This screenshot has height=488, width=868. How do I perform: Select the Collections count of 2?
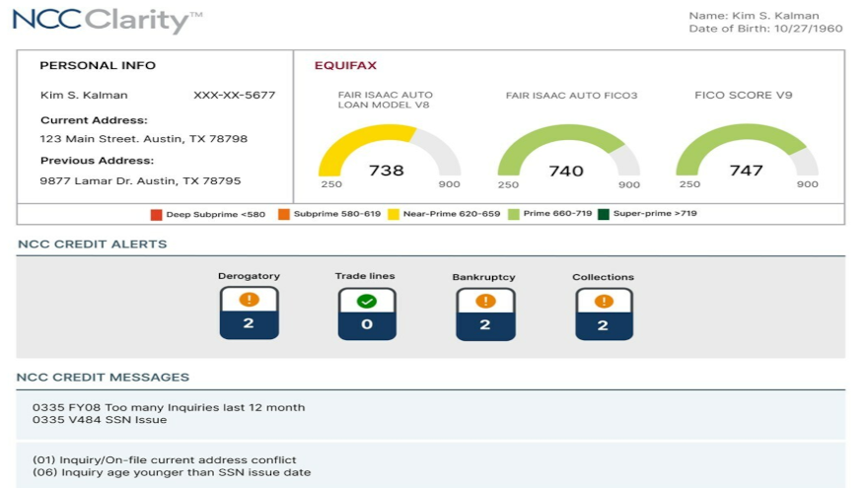[604, 325]
